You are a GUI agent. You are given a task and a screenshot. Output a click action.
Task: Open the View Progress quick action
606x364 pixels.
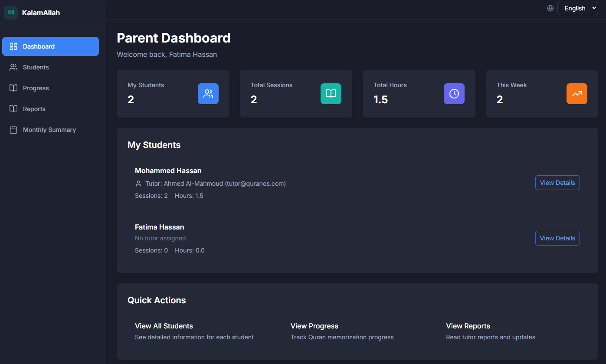pyautogui.click(x=314, y=326)
